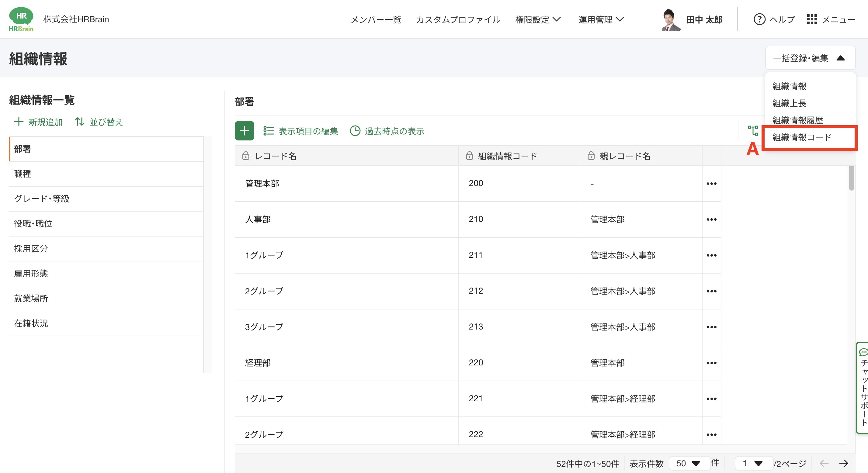Open the メニュー grid icon
The width and height of the screenshot is (868, 473).
coord(812,19)
